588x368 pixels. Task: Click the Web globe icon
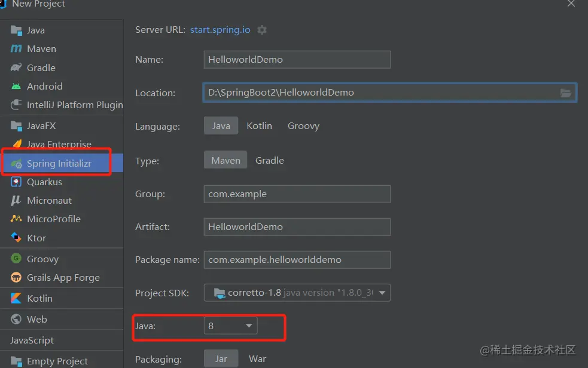16,319
